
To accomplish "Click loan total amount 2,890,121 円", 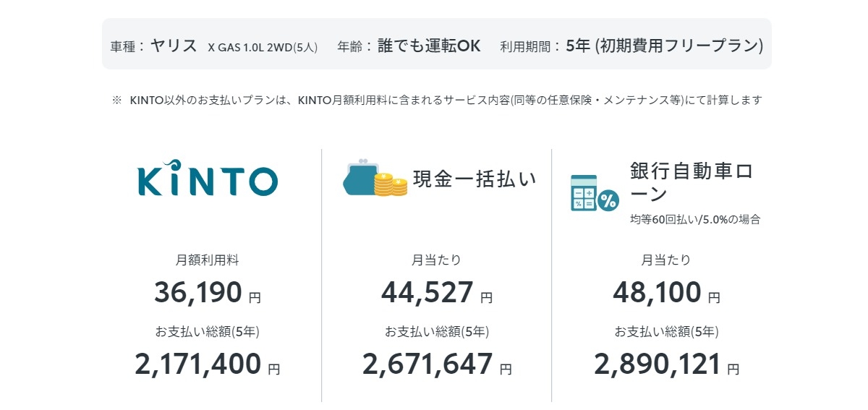I will click(666, 364).
